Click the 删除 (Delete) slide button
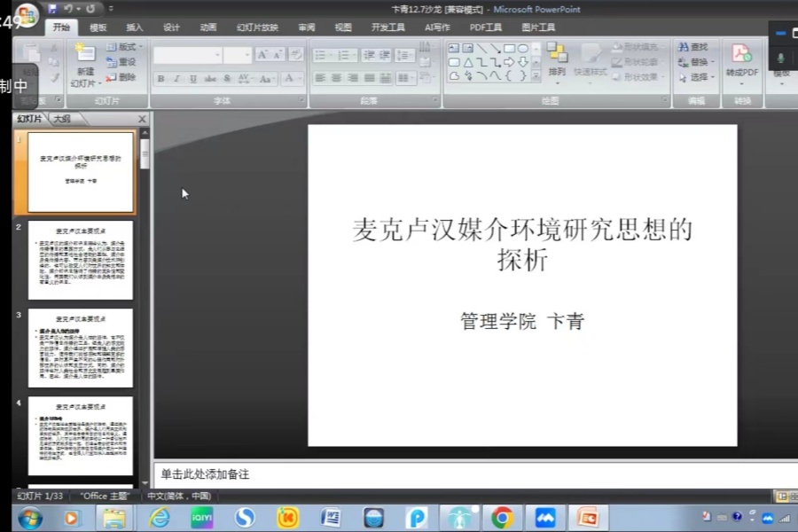 click(127, 78)
